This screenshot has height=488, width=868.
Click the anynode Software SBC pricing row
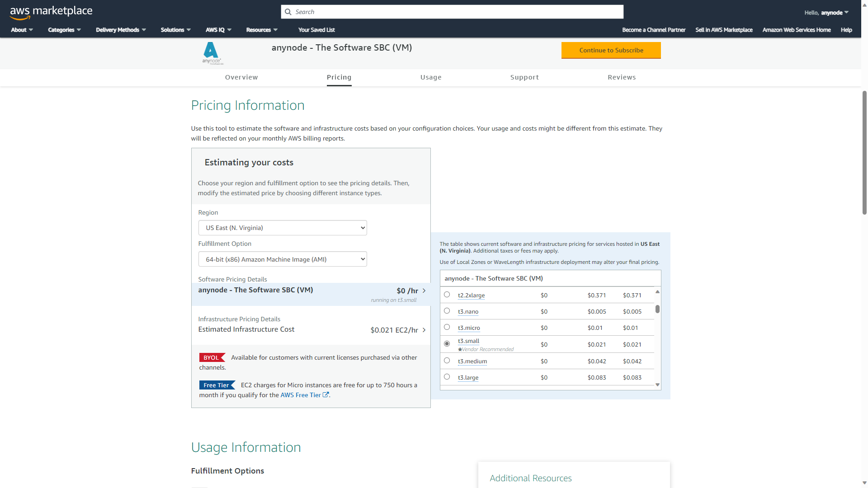(312, 294)
